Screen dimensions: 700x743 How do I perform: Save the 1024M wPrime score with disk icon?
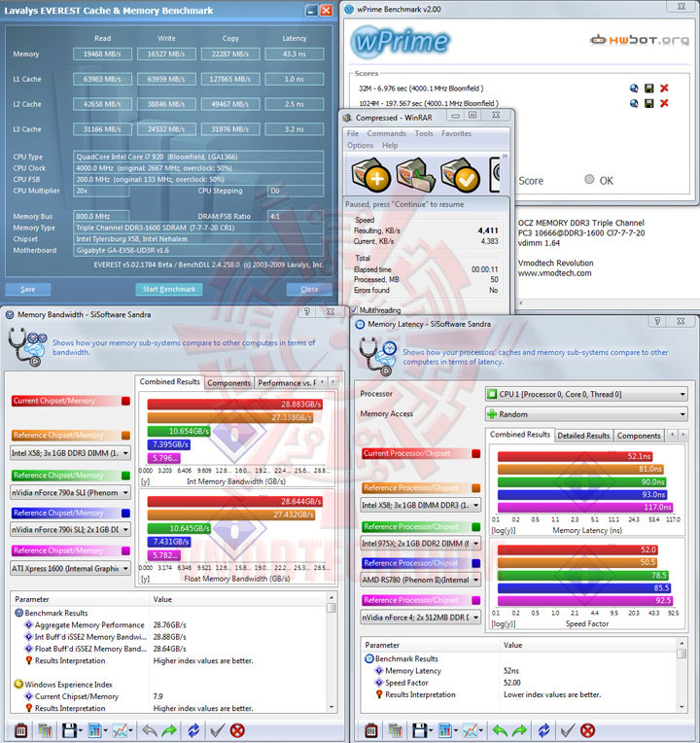coord(649,103)
